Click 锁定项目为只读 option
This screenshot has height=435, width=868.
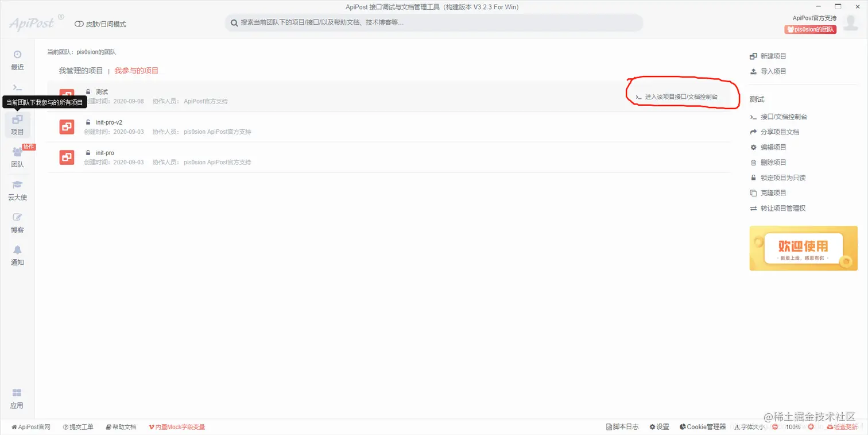[778, 178]
